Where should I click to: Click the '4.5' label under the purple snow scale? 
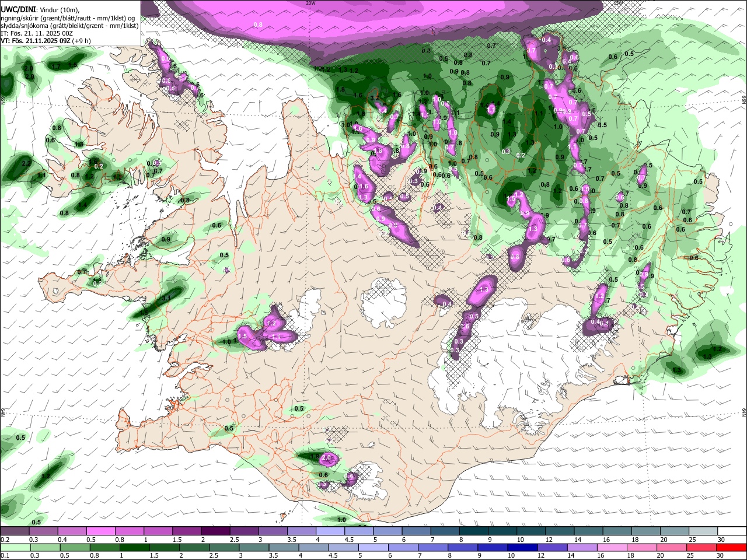pyautogui.click(x=349, y=540)
